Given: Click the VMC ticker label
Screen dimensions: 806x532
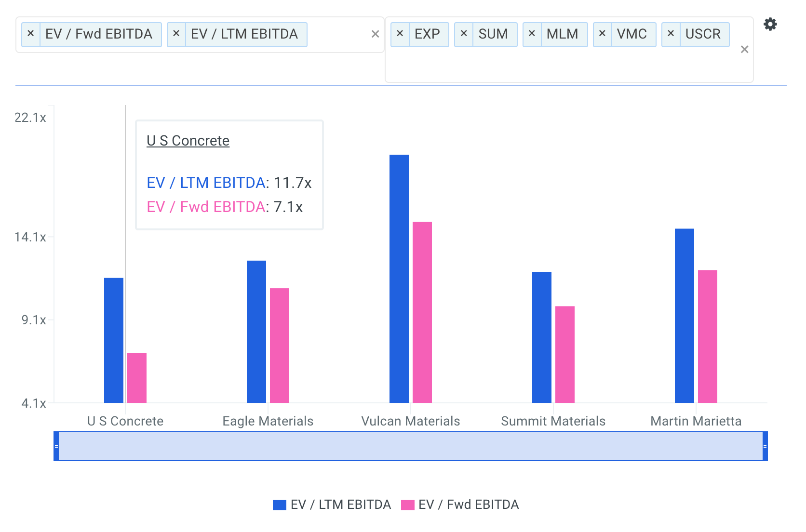Looking at the screenshot, I should (x=632, y=34).
